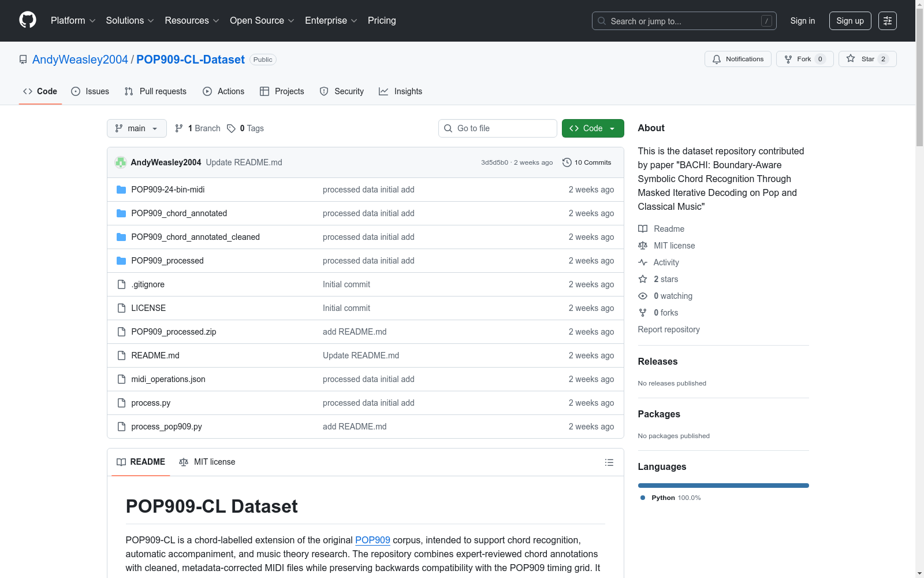This screenshot has height=578, width=924.
Task: Open the main branch selector dropdown
Action: pos(137,128)
